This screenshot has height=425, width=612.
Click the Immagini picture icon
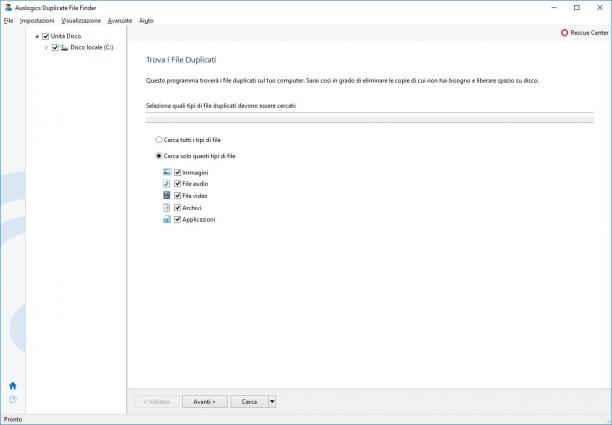[x=167, y=172]
